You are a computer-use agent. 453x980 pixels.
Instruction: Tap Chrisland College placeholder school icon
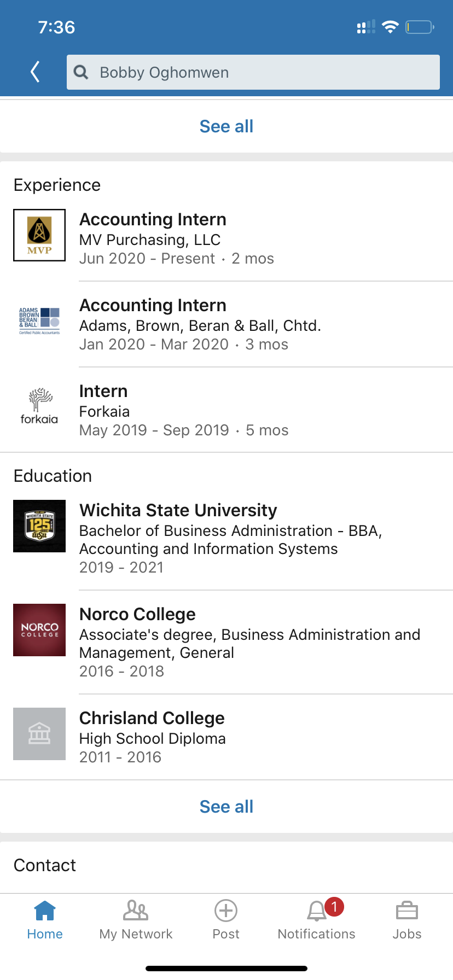[39, 734]
